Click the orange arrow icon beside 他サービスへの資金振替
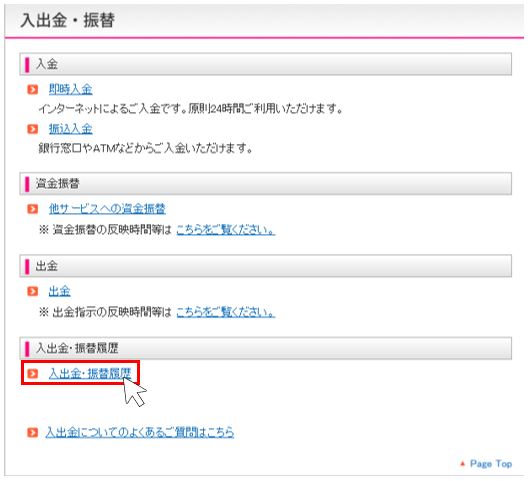 32,209
